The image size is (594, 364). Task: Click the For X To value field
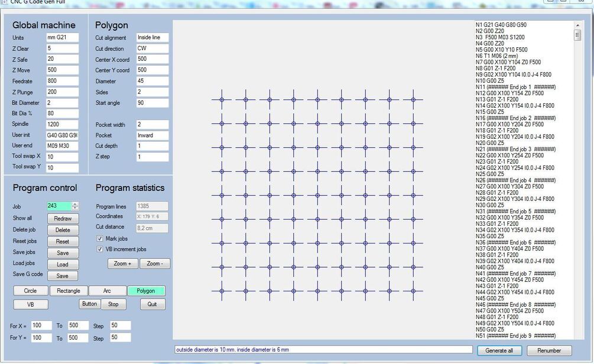tap(78, 326)
